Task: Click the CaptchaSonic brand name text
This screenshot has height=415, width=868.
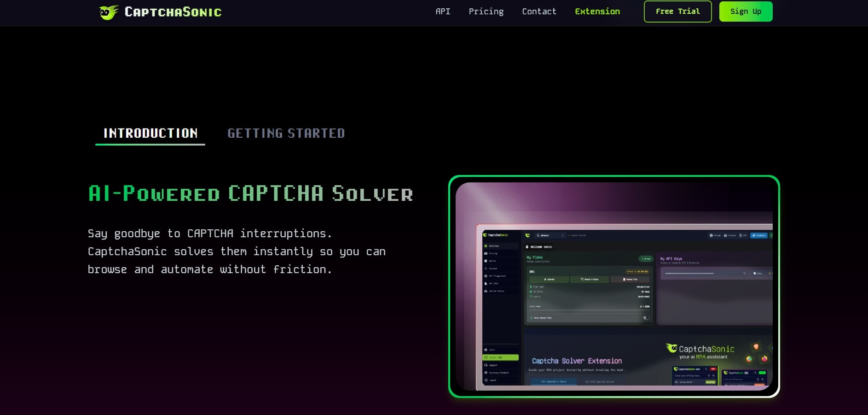Action: click(173, 12)
